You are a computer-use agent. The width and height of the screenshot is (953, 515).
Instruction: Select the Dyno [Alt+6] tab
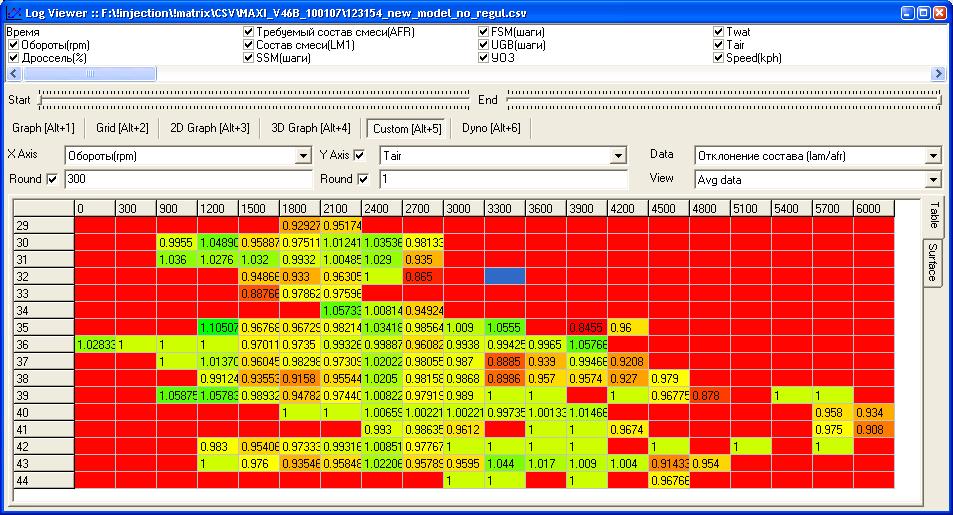pyautogui.click(x=490, y=128)
